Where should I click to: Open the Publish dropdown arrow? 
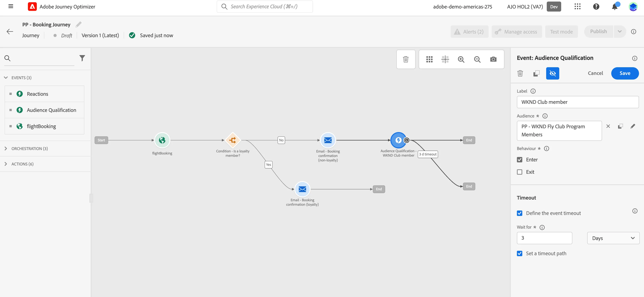(620, 32)
